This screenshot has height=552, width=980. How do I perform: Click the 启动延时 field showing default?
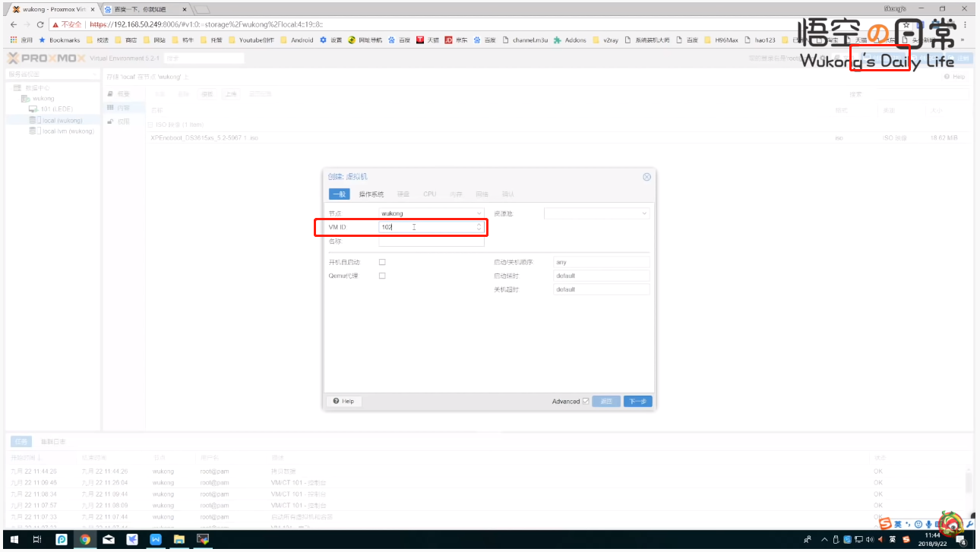click(602, 276)
